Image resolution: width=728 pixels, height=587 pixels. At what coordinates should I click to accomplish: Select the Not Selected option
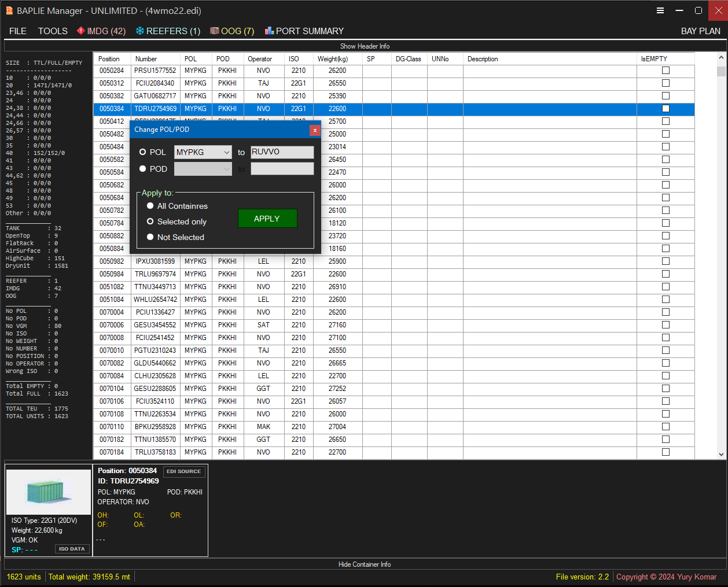tap(150, 237)
